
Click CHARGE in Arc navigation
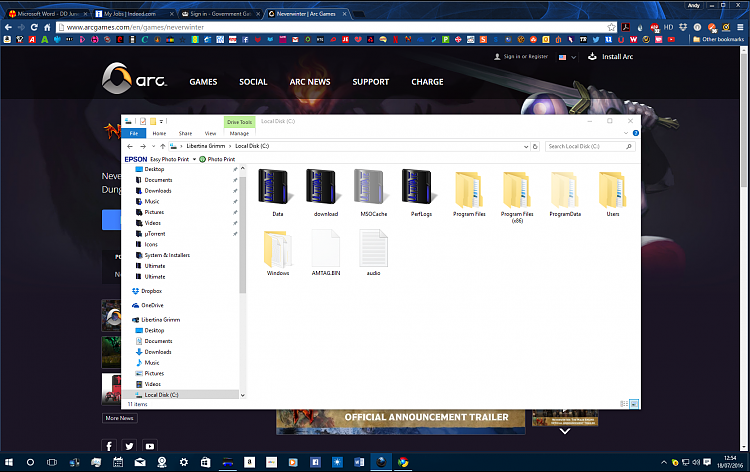427,82
